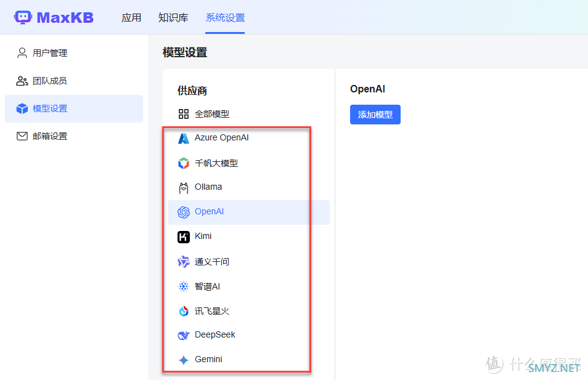Open the mailbox settings envelope icon
The image size is (588, 380).
click(x=22, y=136)
